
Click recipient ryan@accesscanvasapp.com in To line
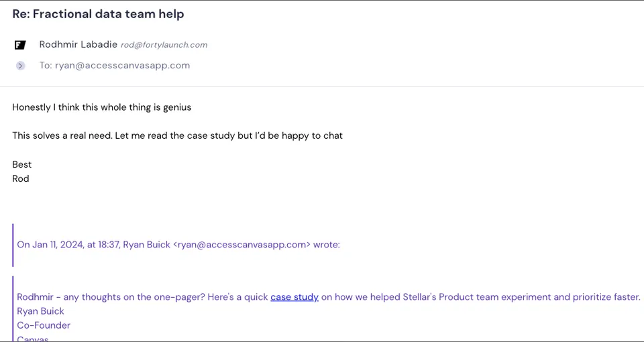122,65
